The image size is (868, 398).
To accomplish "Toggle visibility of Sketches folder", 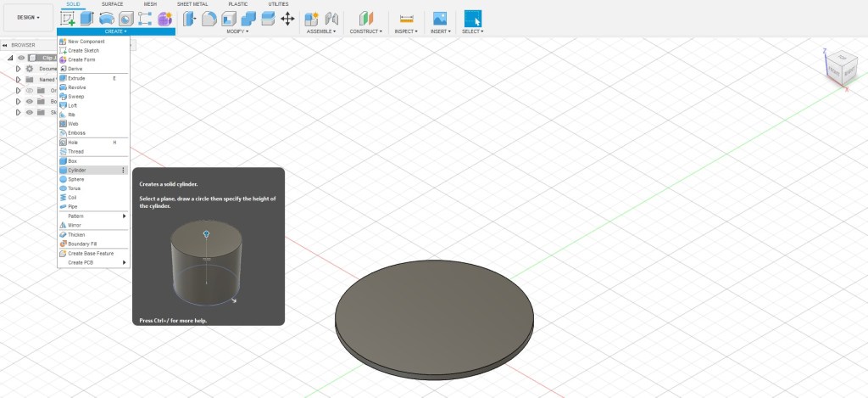I will tap(29, 112).
